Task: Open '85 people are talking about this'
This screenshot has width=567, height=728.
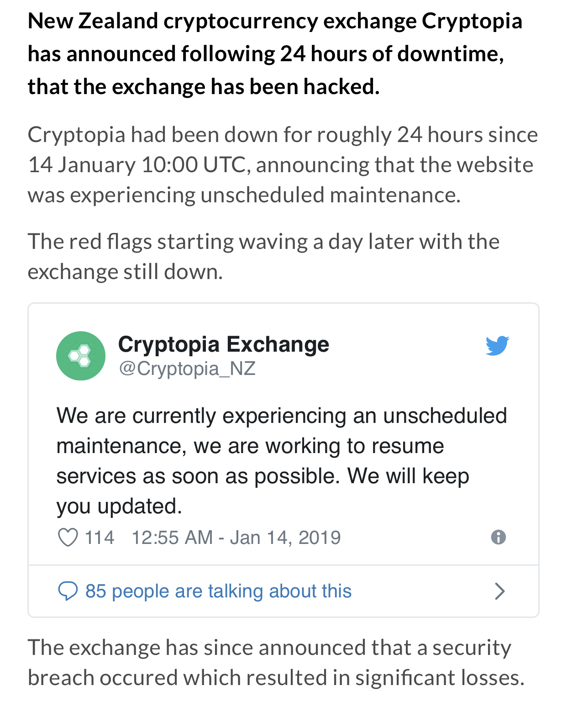Action: click(x=219, y=591)
